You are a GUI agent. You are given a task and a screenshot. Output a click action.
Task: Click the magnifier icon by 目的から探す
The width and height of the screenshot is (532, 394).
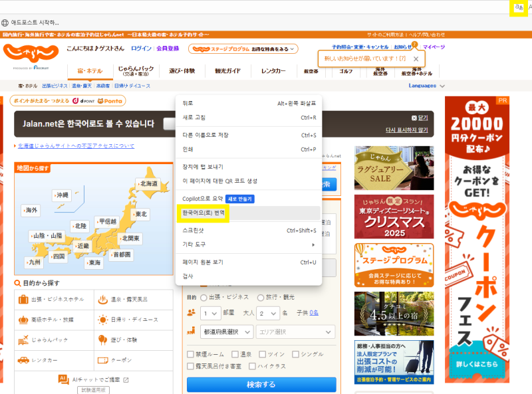point(18,283)
